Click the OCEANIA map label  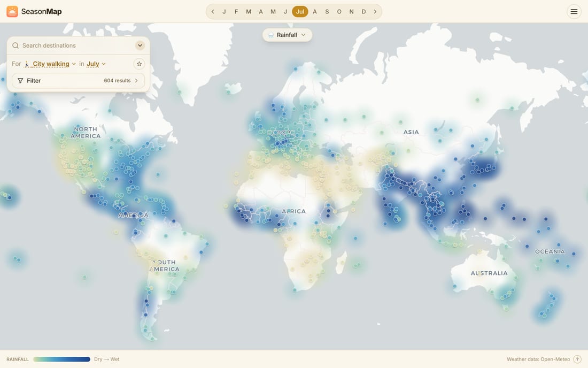click(x=550, y=251)
